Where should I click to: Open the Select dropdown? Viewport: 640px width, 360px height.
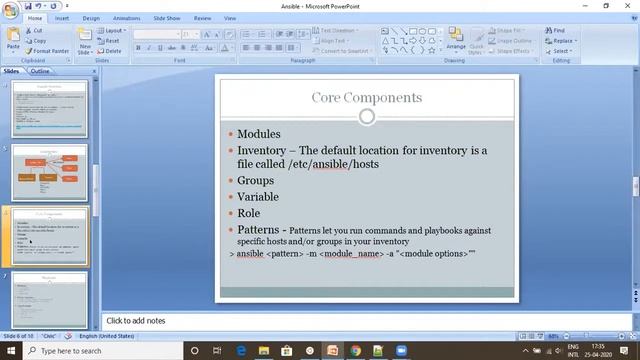559,51
